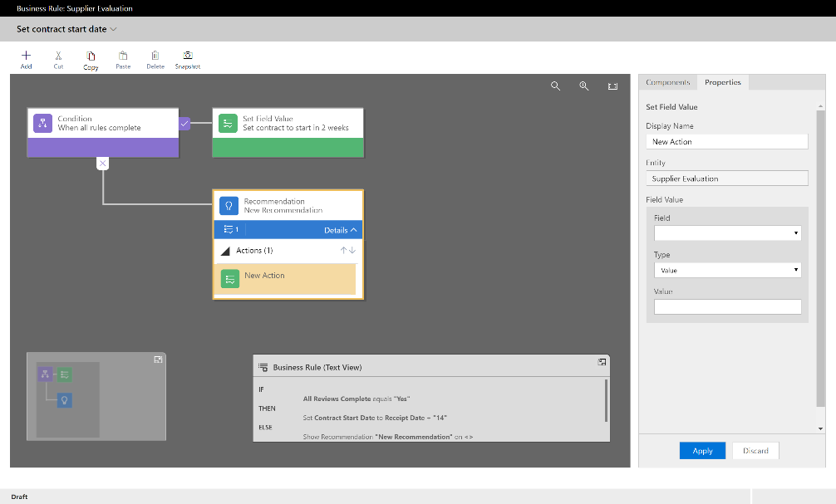Click the Apply button
Image resolution: width=836 pixels, height=504 pixels.
click(702, 451)
